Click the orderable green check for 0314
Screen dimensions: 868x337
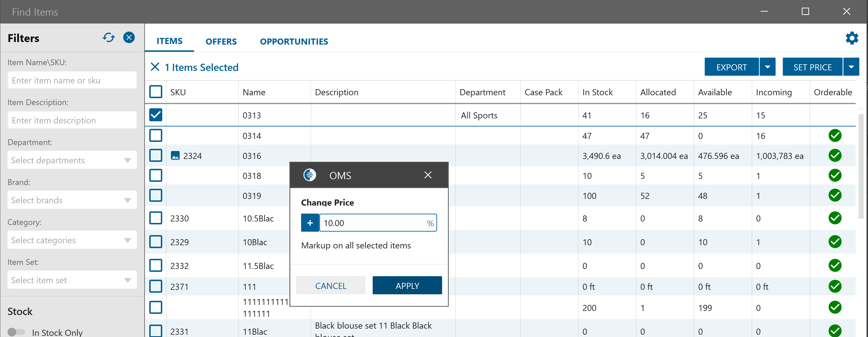(x=835, y=135)
